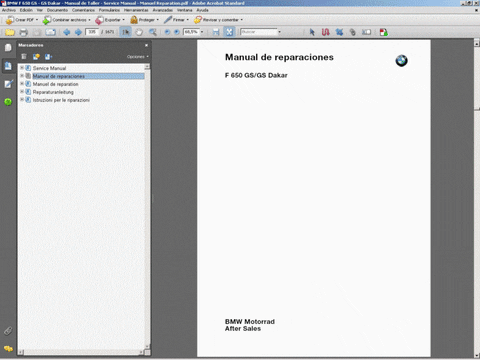Open the Bookmarks panel icon in sidebar
The width and height of the screenshot is (480, 360).
[x=8, y=66]
